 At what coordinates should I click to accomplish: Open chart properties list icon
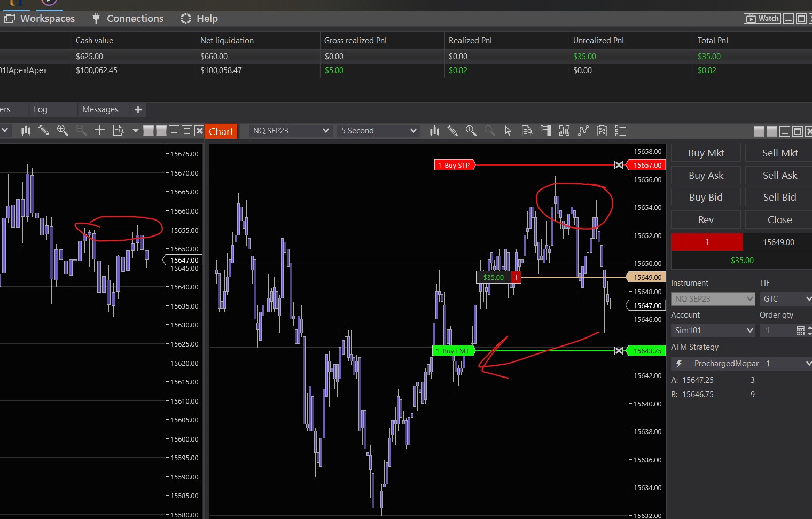pyautogui.click(x=620, y=131)
